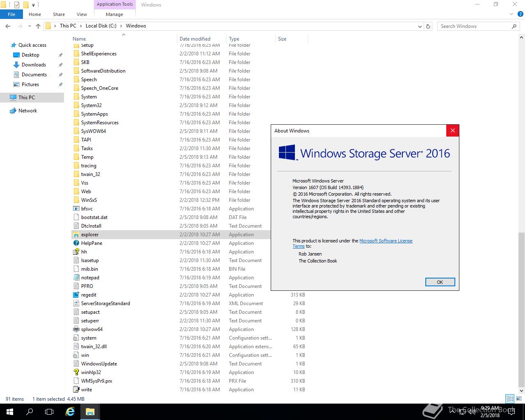Expand the address bar history dropdown

(420, 26)
